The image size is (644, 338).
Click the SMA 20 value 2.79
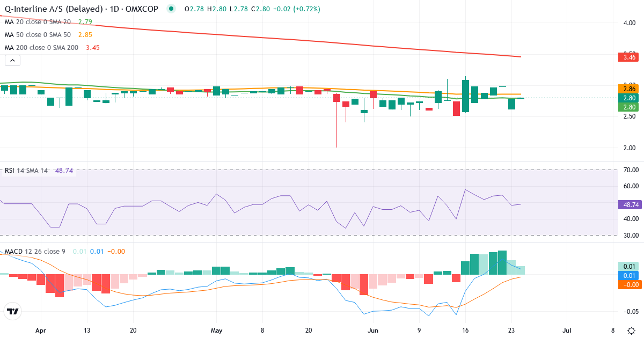(85, 21)
